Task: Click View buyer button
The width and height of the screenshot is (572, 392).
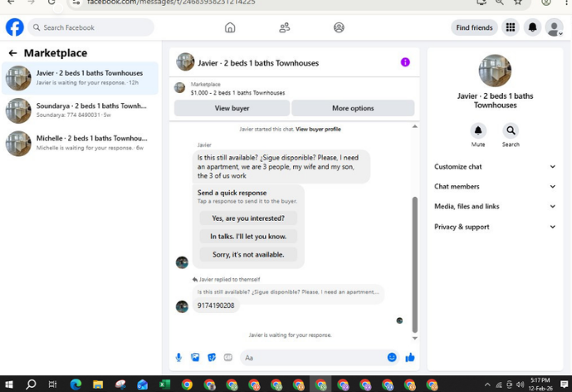Action: [x=232, y=109]
